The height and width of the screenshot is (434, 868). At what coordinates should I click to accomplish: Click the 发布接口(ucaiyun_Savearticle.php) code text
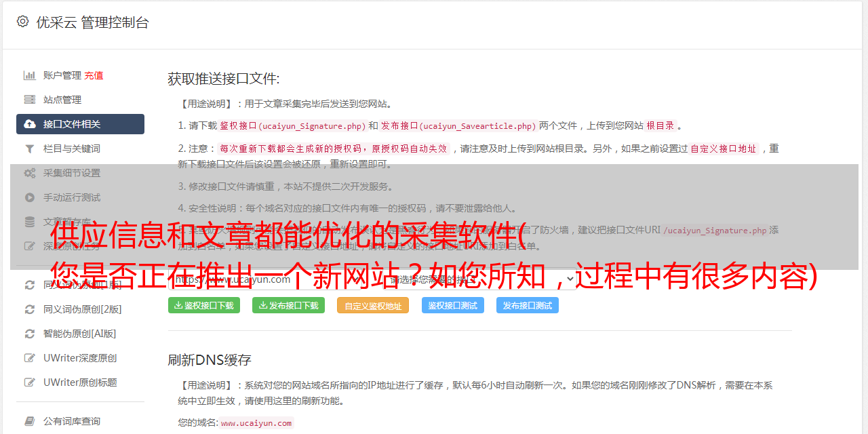458,125
